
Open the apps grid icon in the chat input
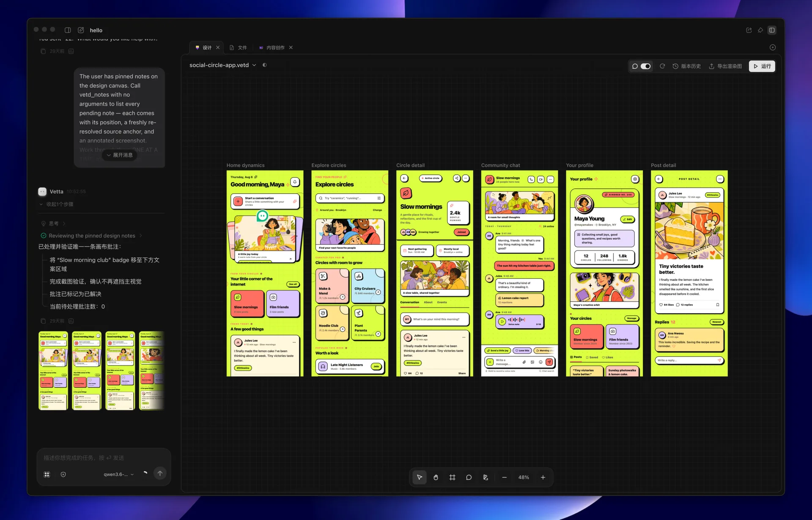coord(47,474)
